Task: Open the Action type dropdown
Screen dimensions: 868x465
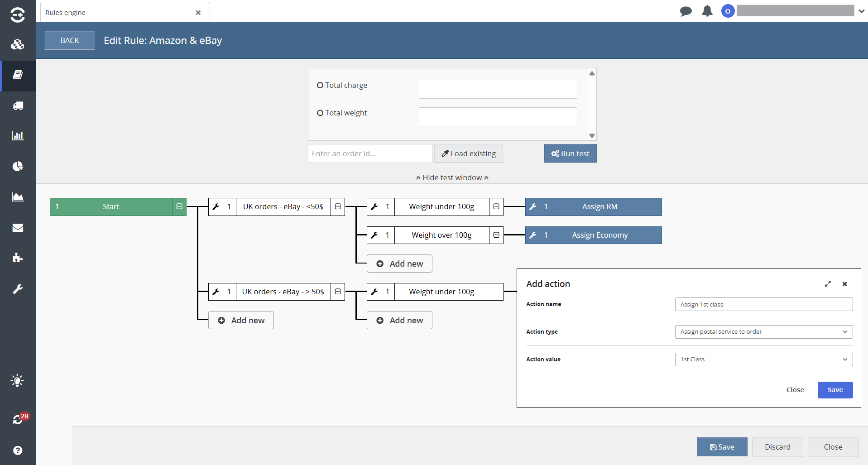Action: tap(763, 332)
